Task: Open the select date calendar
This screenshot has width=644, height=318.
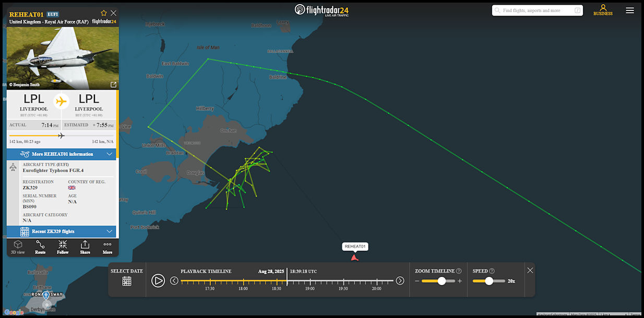Action: click(x=127, y=281)
